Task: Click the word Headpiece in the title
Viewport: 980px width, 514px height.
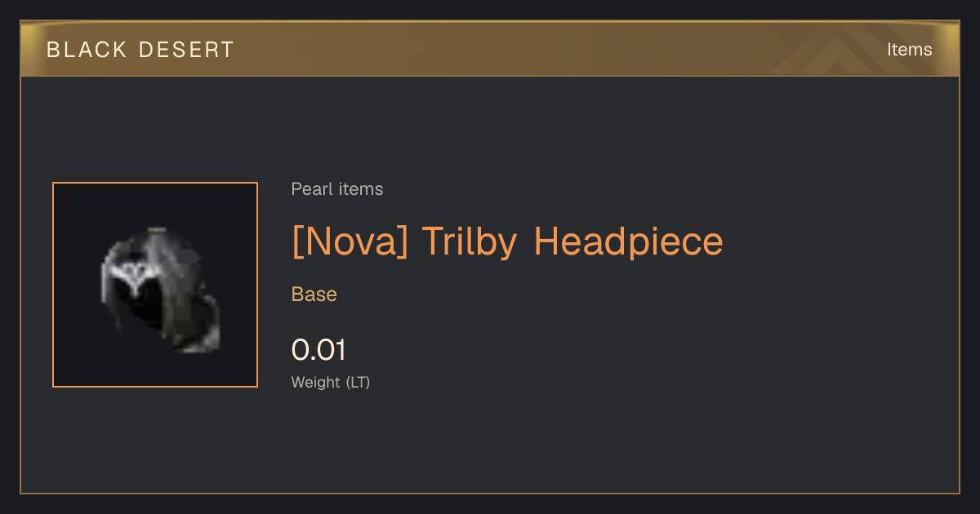Action: pyautogui.click(x=629, y=241)
